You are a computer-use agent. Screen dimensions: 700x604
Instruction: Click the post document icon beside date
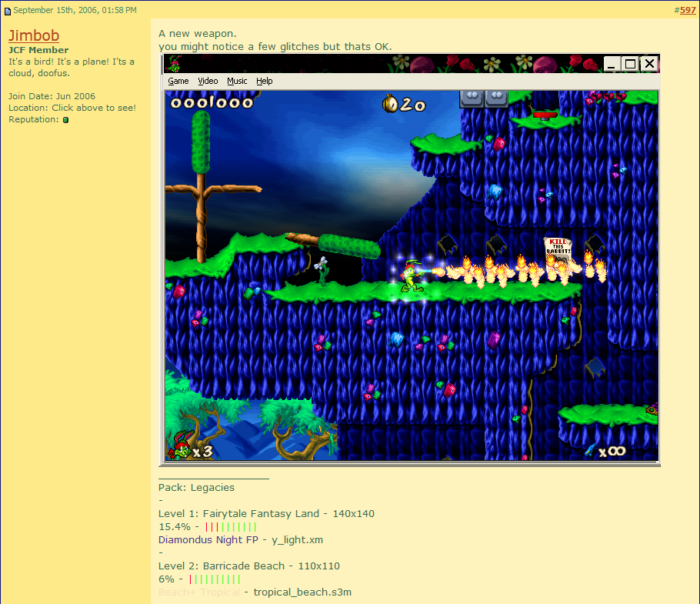(8, 11)
